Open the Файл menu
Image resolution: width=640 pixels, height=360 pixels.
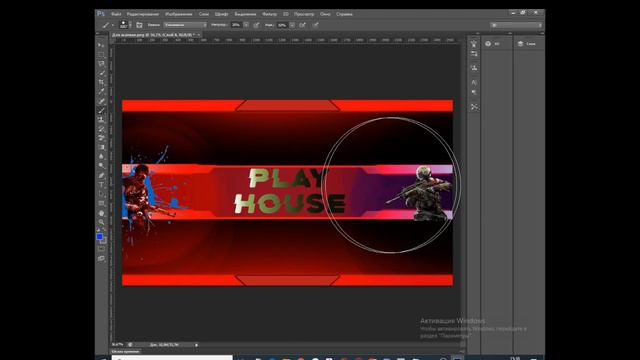point(116,14)
